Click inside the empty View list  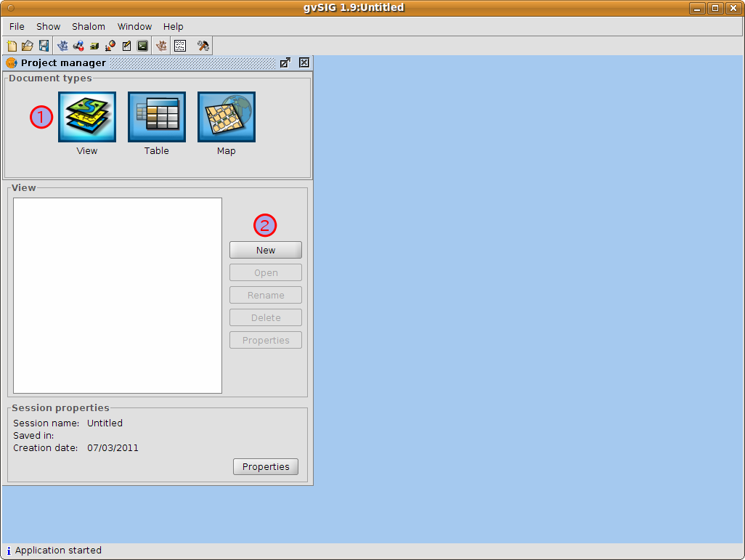[118, 296]
